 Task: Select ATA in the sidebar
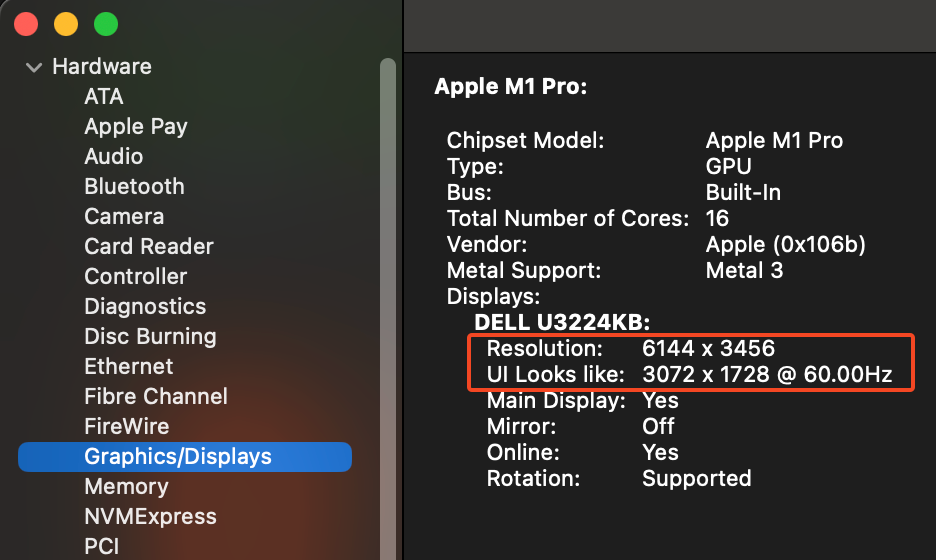tap(104, 97)
